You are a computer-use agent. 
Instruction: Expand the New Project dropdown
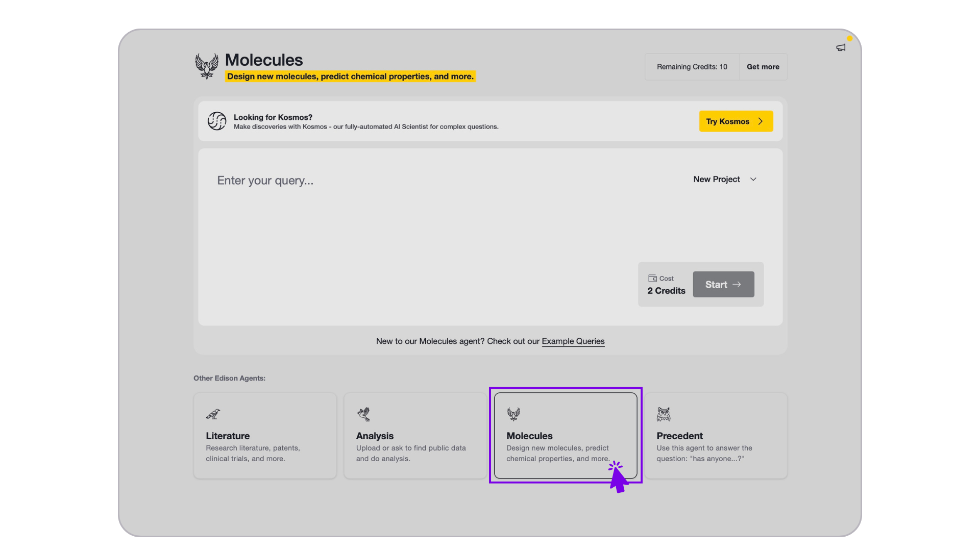(x=717, y=179)
